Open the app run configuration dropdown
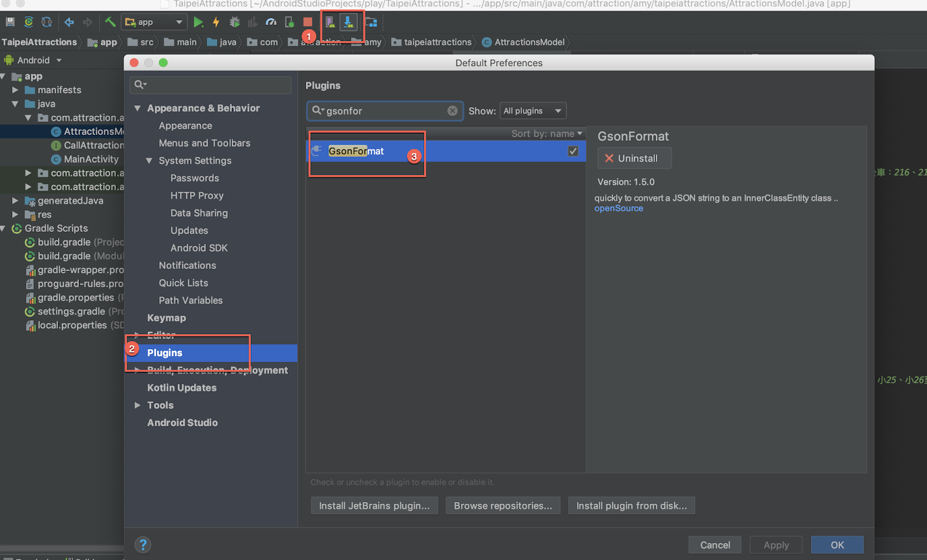Image resolution: width=927 pixels, height=560 pixels. pos(154,22)
